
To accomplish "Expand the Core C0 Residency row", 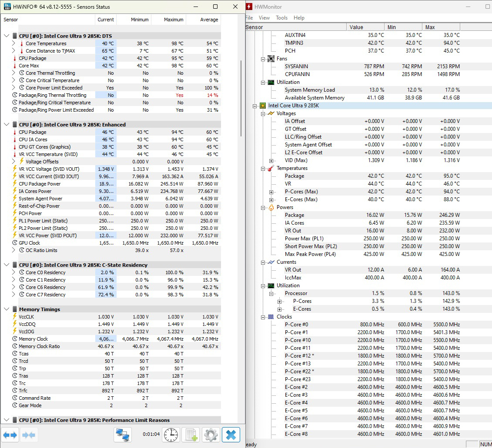I will (13, 272).
